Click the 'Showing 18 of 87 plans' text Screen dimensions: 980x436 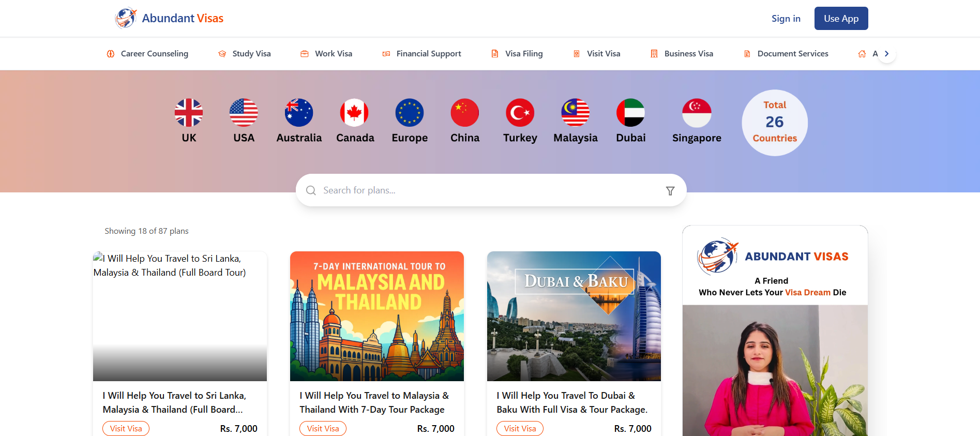click(x=146, y=231)
